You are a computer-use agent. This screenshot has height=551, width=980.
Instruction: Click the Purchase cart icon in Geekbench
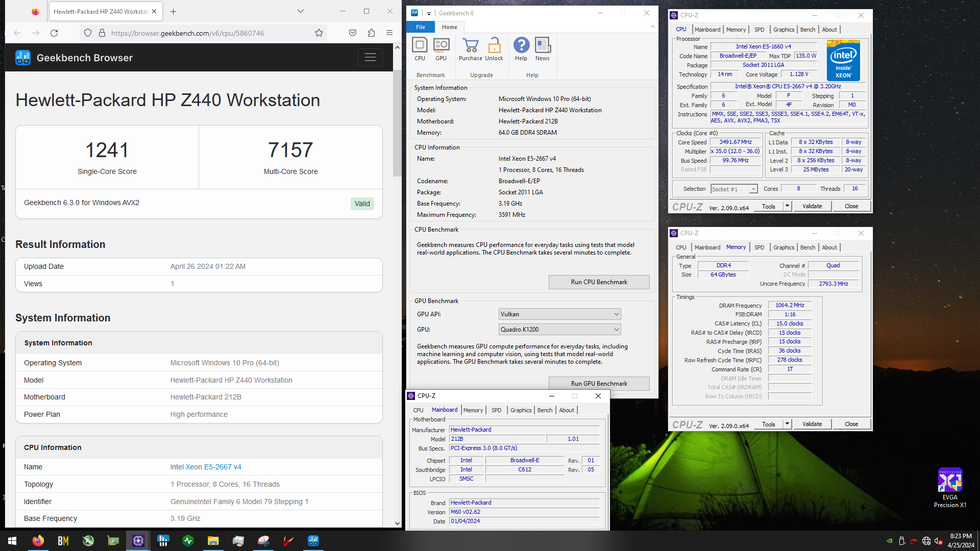[x=470, y=49]
